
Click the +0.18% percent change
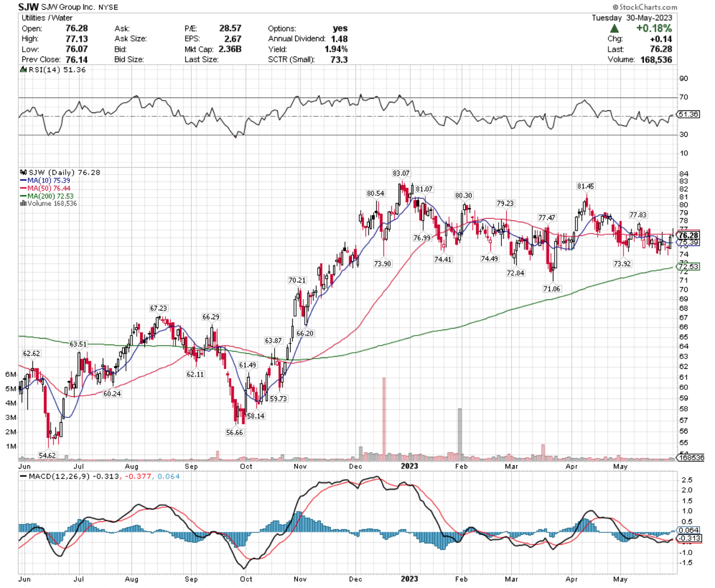coord(654,29)
